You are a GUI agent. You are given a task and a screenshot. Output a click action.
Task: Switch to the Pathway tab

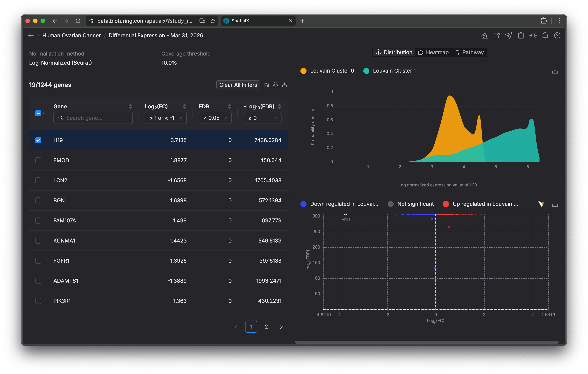(469, 52)
